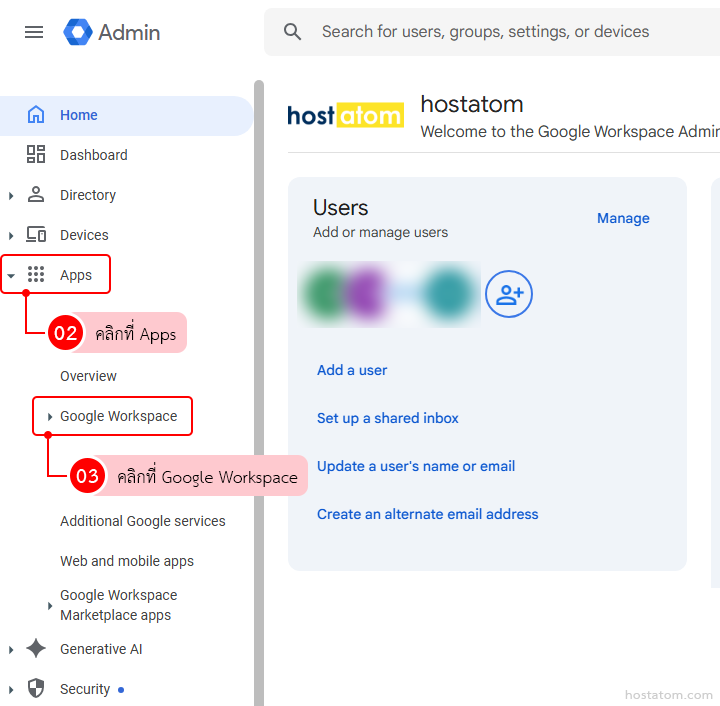Open Overview under Apps

click(x=88, y=376)
